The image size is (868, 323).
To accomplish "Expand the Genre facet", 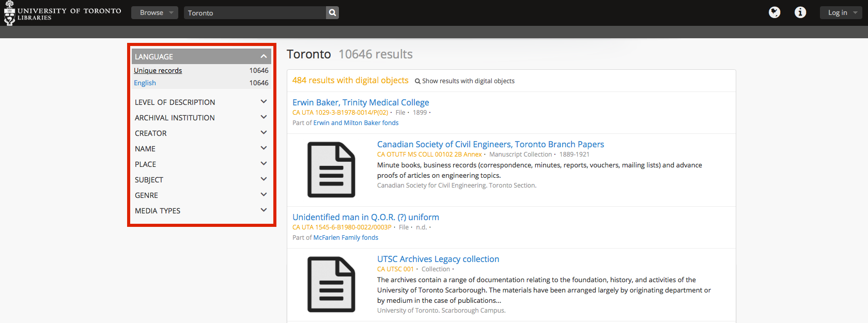I will [202, 195].
